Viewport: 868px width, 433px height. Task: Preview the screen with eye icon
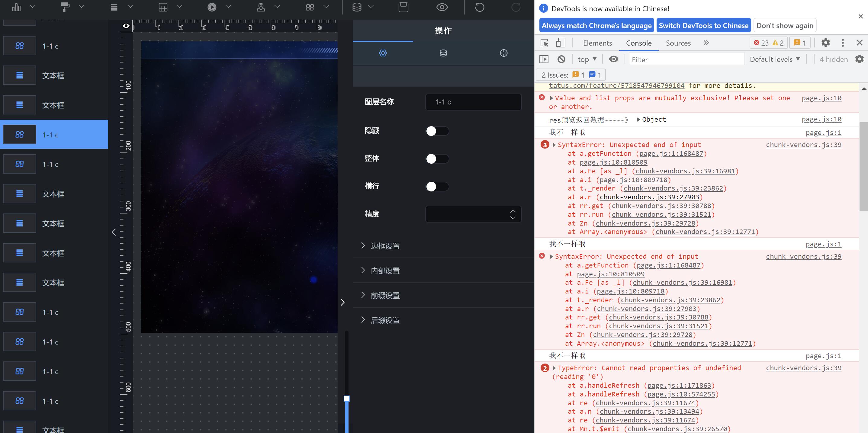point(442,7)
